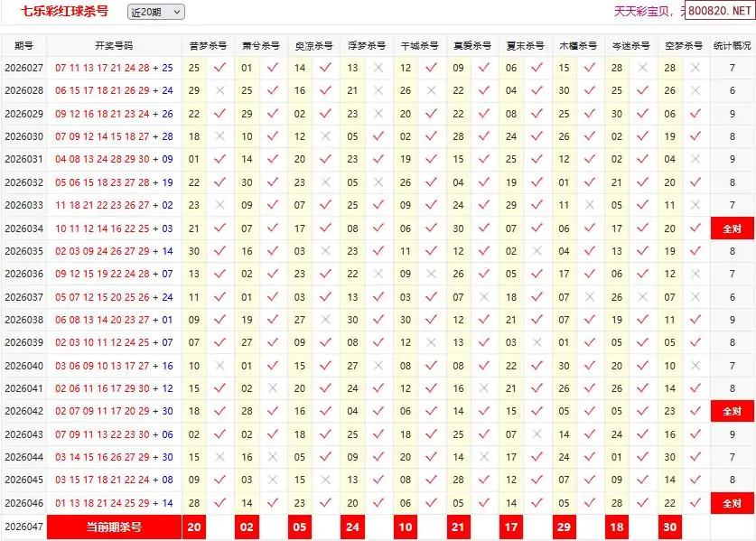756x541 pixels.
Task: Click the 统计概况 column header
Action: coord(732,45)
